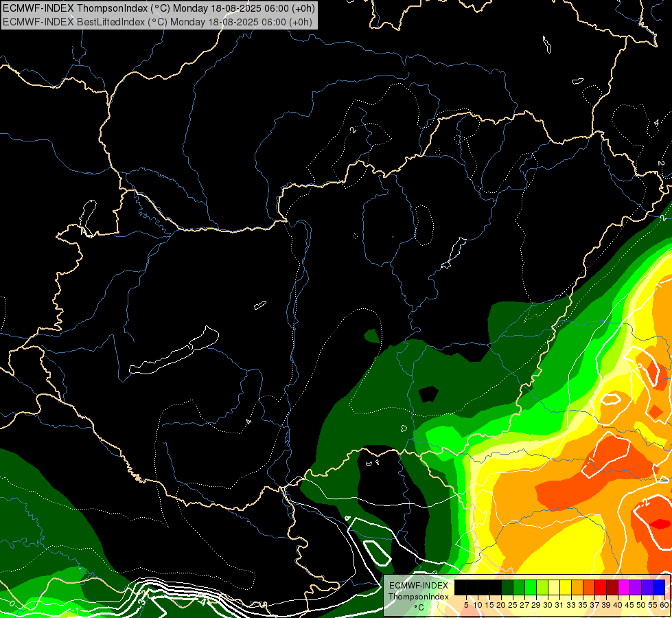This screenshot has height=618, width=672.
Task: Click legend scale value 27
Action: point(524,605)
